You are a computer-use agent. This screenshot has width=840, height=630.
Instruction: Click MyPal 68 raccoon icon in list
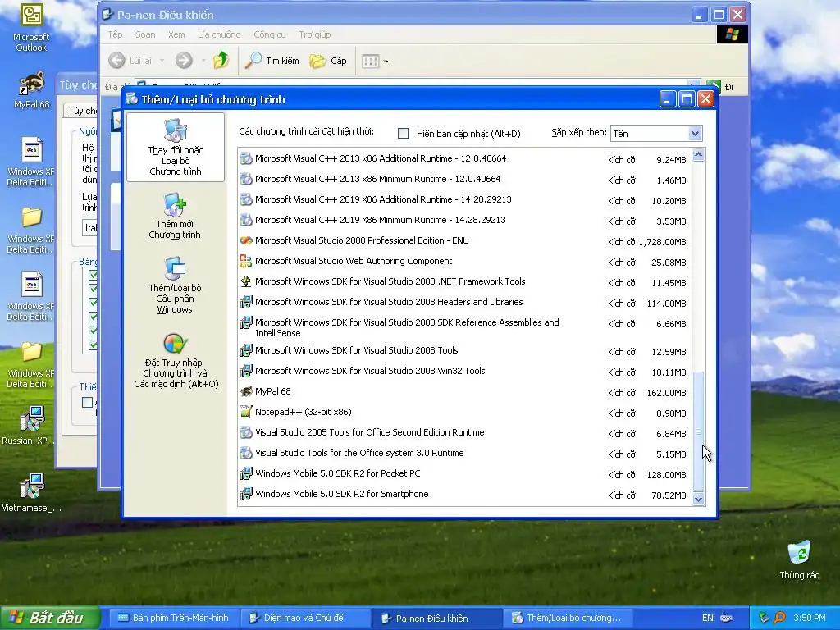(x=246, y=391)
